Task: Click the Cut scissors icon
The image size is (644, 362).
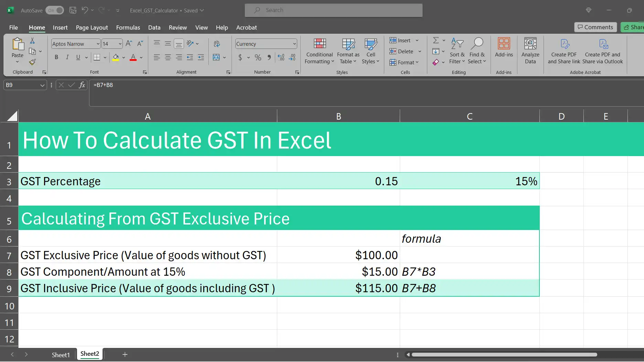Action: point(32,41)
